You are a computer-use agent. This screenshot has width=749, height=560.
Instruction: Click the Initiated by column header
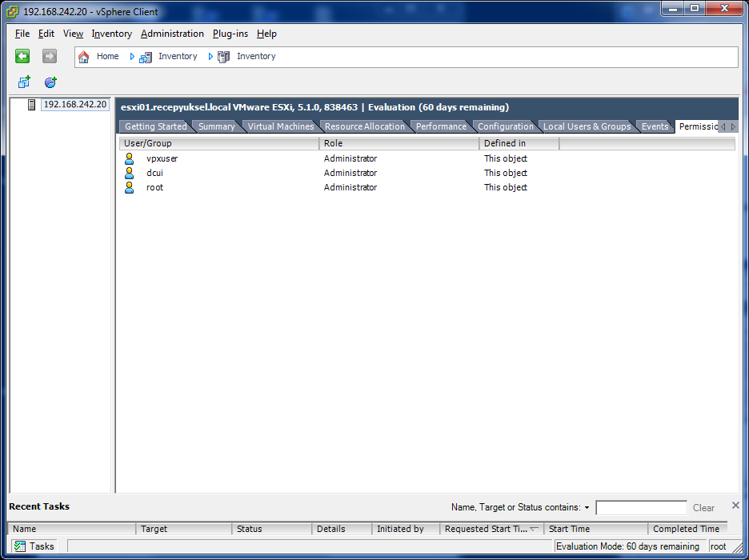pos(406,529)
